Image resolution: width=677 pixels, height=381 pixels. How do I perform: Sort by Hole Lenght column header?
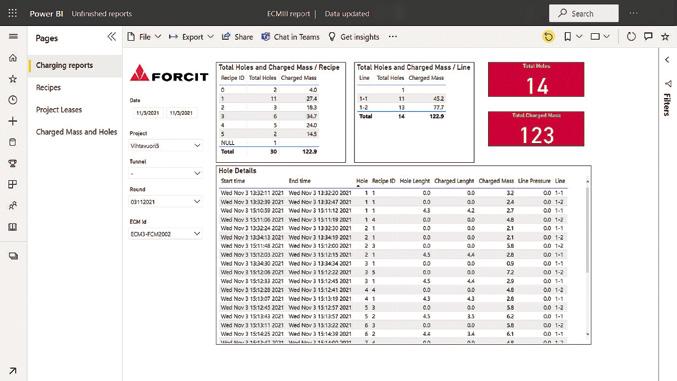[x=414, y=181]
